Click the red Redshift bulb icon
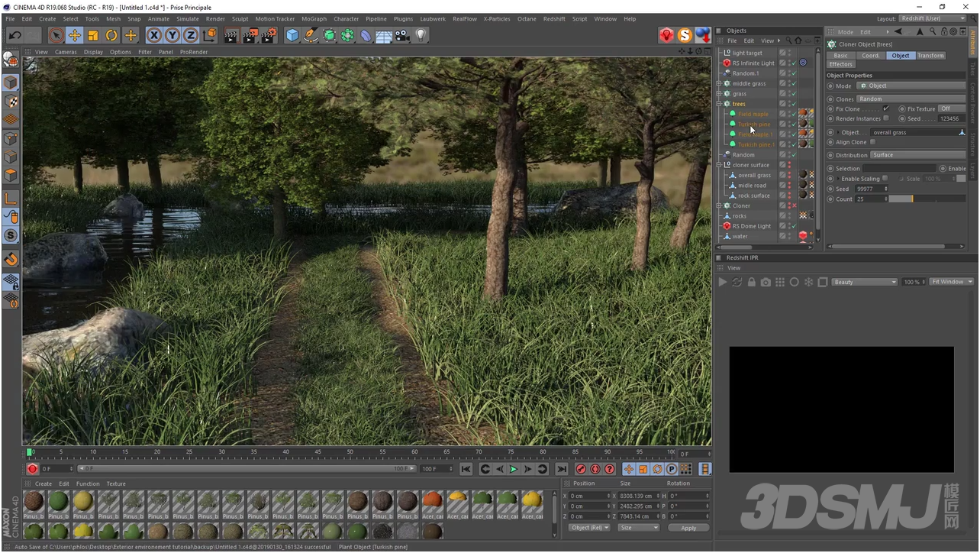Viewport: 980px width, 553px height. click(666, 35)
